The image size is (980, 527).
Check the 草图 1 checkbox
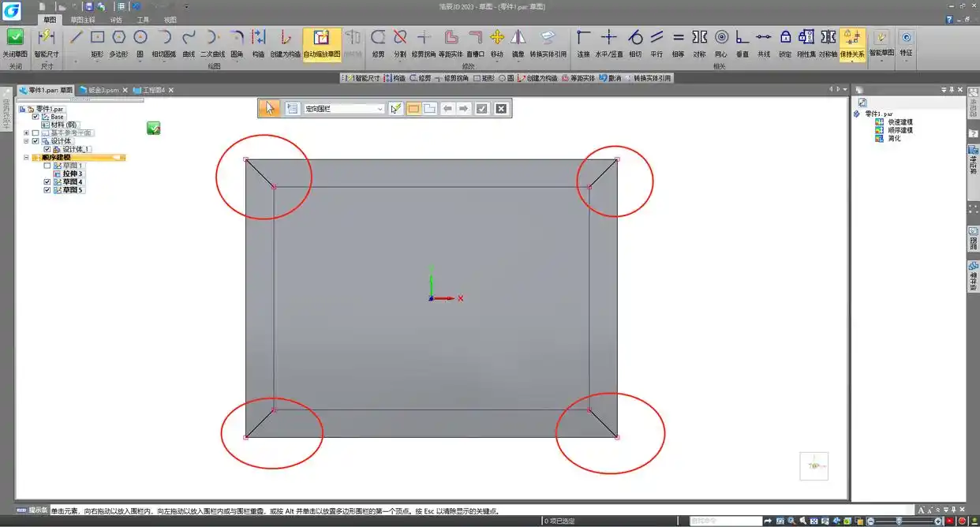47,166
